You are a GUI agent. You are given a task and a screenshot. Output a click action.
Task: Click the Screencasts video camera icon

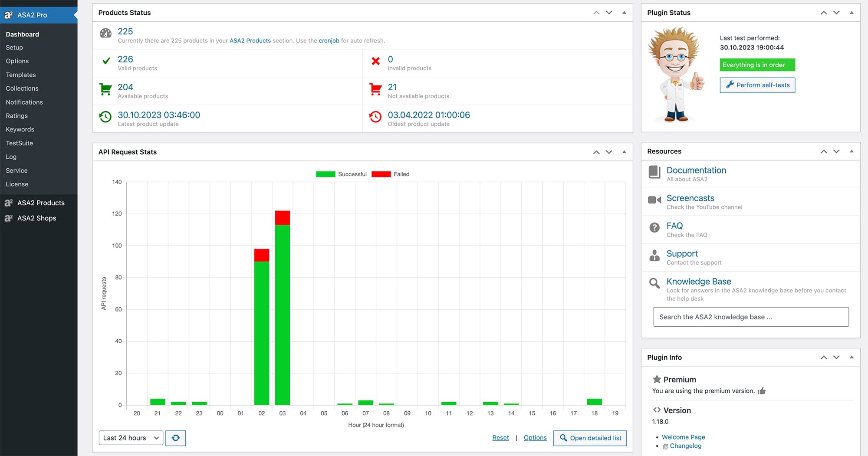click(654, 200)
